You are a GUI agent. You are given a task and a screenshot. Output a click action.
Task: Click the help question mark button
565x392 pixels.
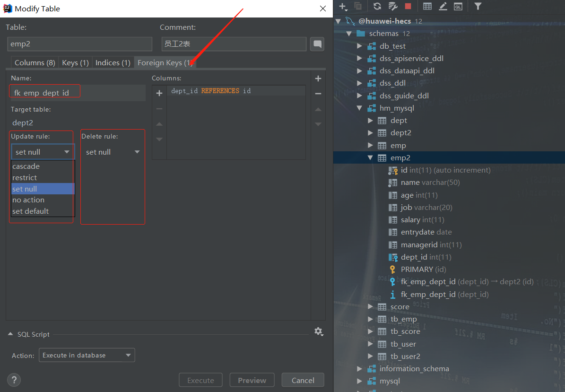[14, 380]
